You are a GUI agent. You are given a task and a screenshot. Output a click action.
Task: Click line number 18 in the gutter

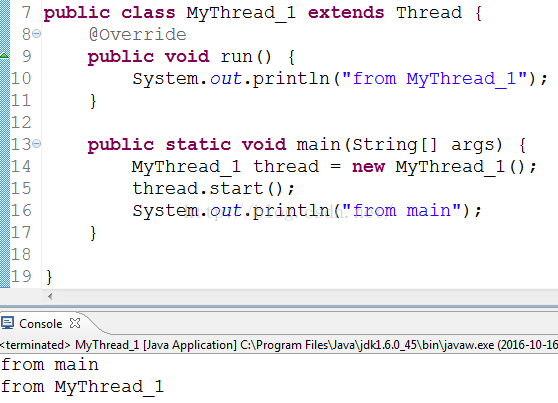[21, 255]
